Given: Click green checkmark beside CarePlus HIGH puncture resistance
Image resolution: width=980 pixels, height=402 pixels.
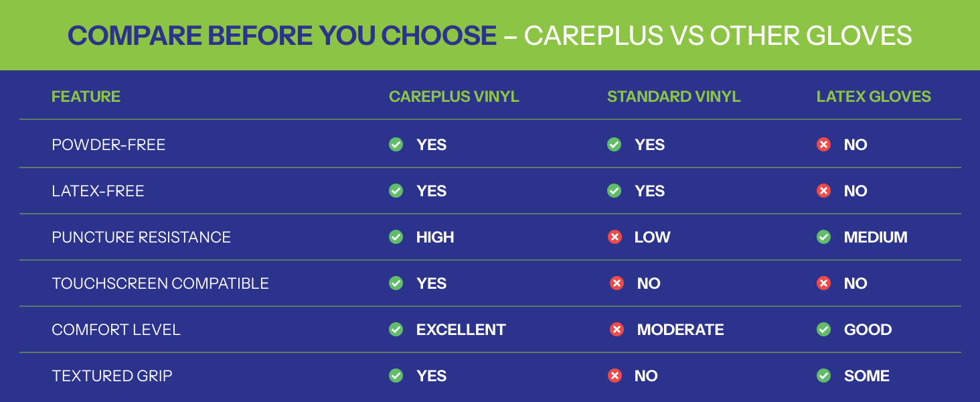Looking at the screenshot, I should pos(396,237).
